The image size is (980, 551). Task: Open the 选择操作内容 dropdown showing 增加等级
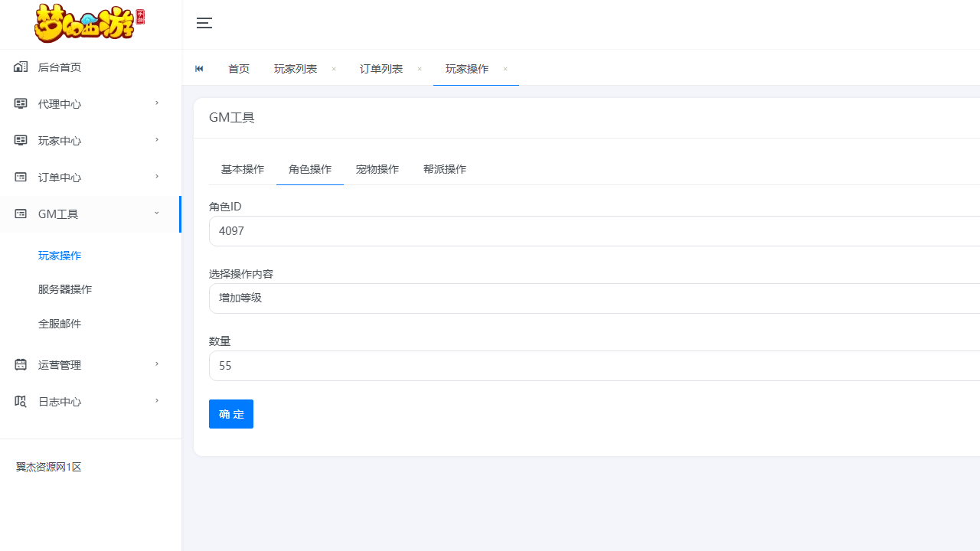[x=594, y=298]
